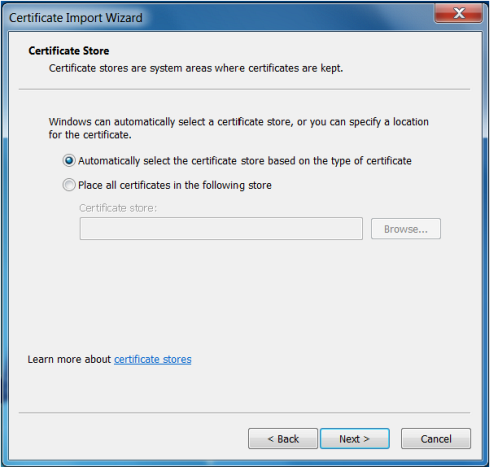Open the certificate stores help link
This screenshot has height=467, width=490.
153,359
